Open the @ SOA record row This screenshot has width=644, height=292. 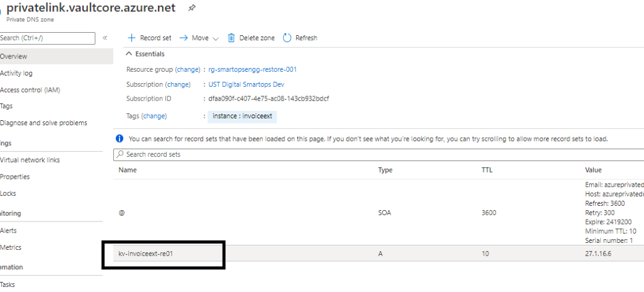(379, 213)
